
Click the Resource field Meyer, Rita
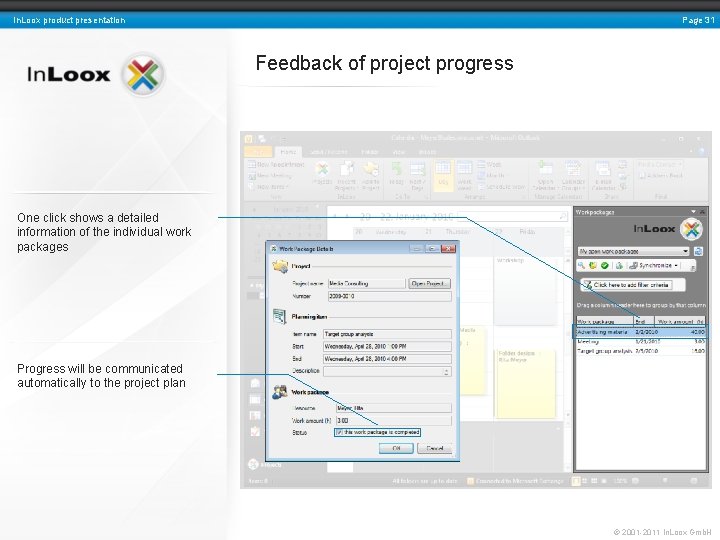click(394, 408)
